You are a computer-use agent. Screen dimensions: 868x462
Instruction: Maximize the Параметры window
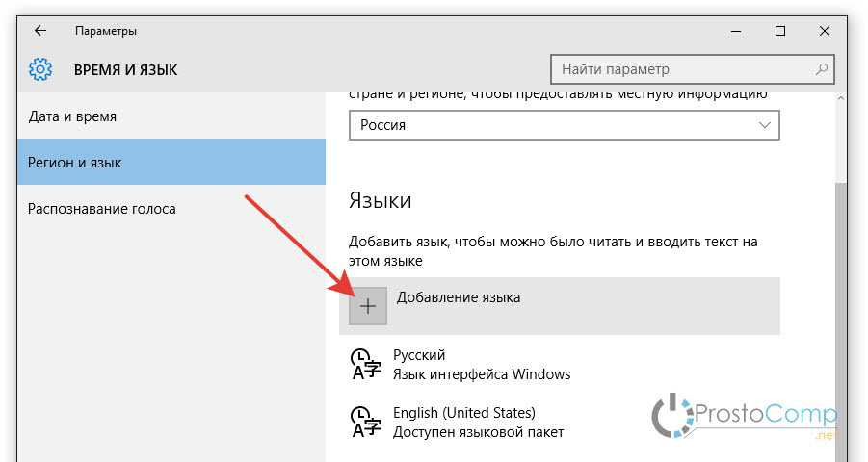[x=780, y=31]
